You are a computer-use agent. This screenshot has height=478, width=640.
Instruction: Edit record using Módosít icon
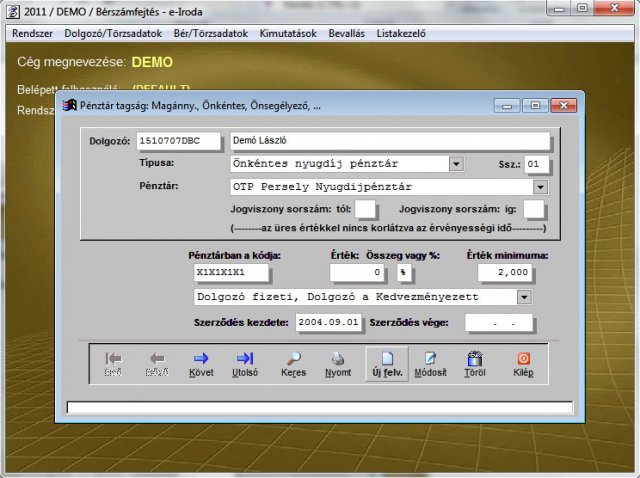430,363
